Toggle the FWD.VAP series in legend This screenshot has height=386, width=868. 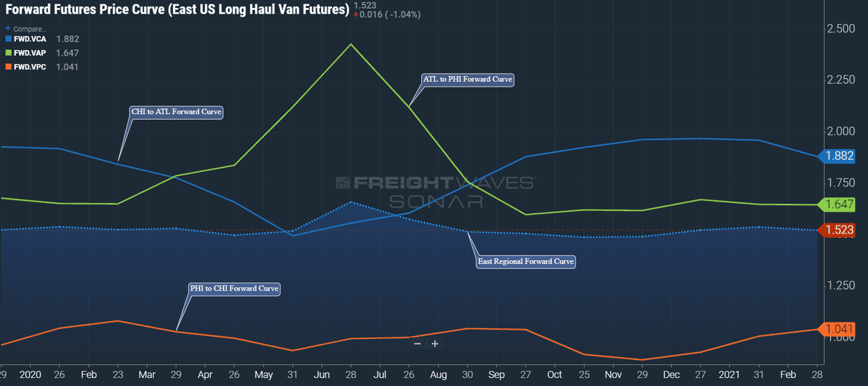[30, 53]
